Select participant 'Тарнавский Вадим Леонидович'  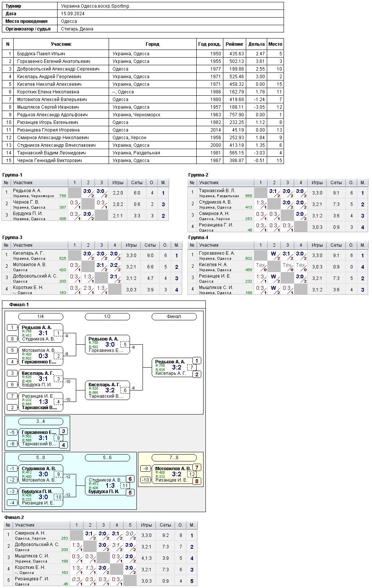[51, 153]
